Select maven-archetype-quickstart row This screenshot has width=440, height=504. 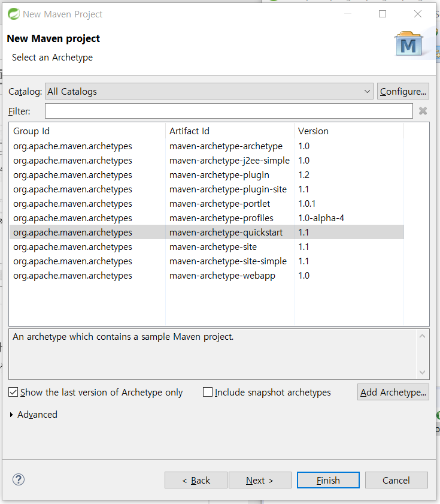(x=207, y=233)
